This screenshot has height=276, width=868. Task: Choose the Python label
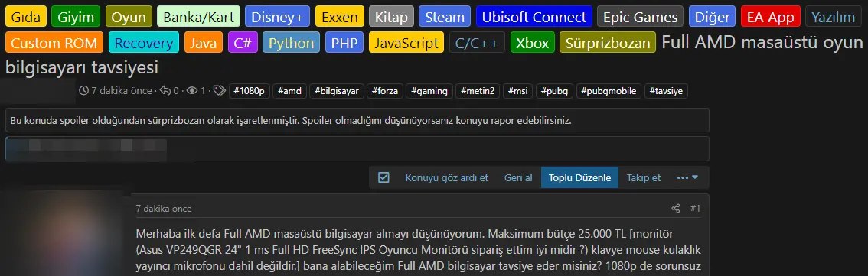click(291, 43)
